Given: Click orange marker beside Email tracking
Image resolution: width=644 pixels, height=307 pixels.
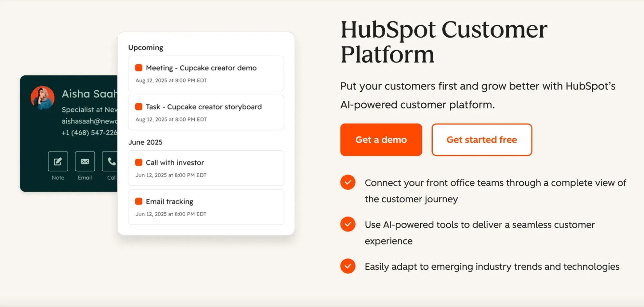Looking at the screenshot, I should 139,201.
